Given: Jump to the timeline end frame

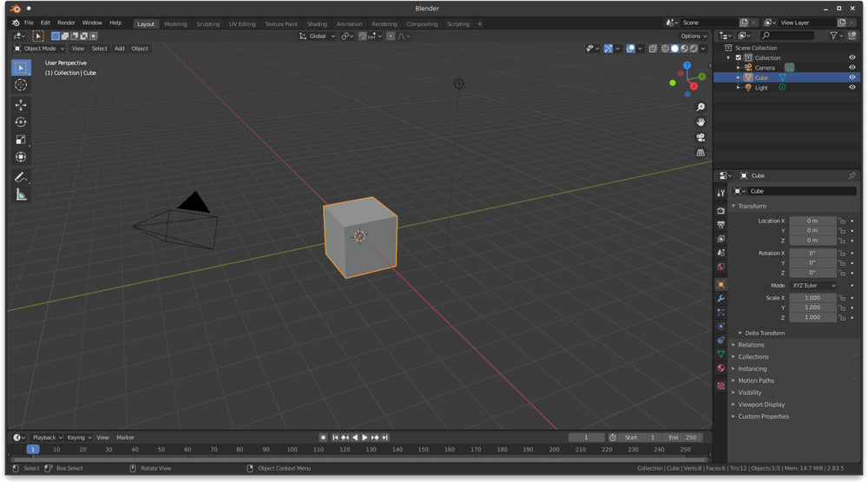Looking at the screenshot, I should [385, 438].
